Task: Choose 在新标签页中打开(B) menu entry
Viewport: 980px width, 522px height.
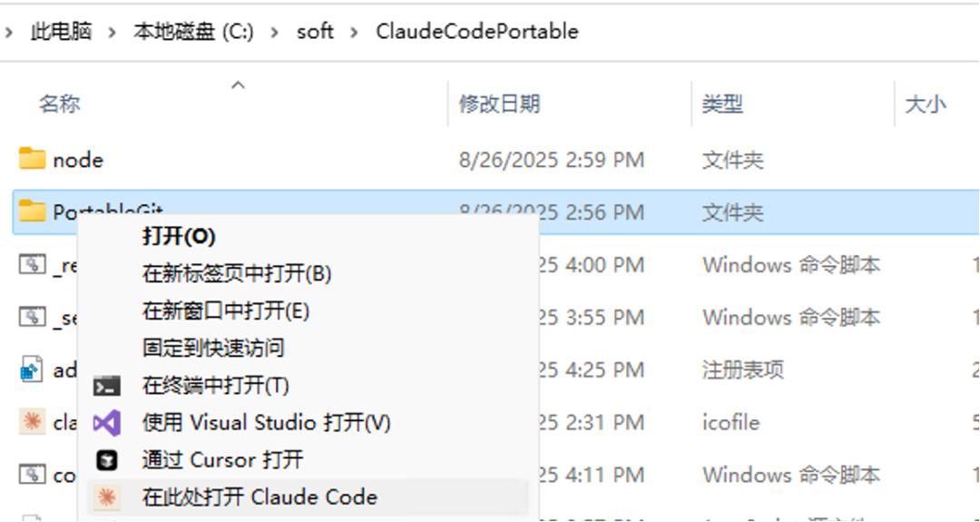Action: coord(237,273)
